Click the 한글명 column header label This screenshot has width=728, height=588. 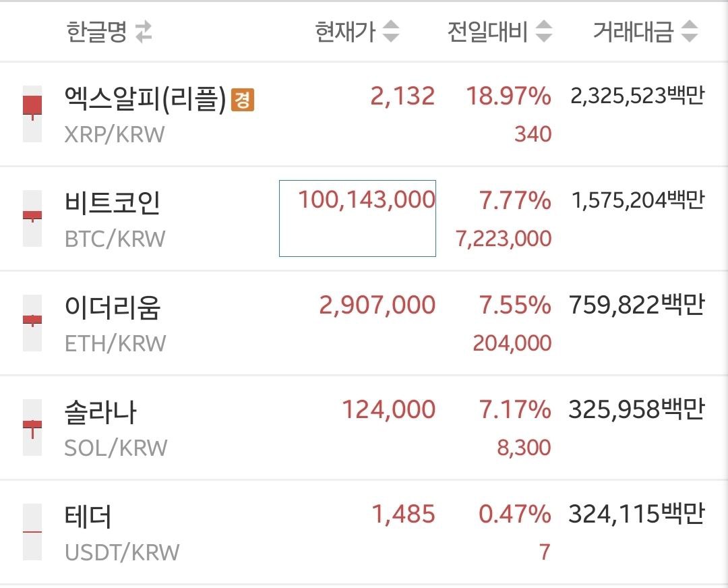click(96, 32)
